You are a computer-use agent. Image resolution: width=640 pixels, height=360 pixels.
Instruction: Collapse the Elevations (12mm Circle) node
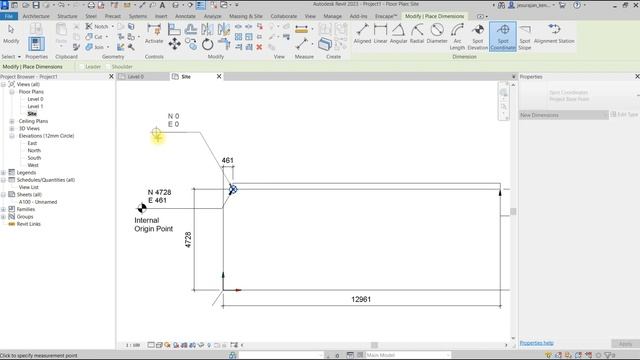coord(12,136)
